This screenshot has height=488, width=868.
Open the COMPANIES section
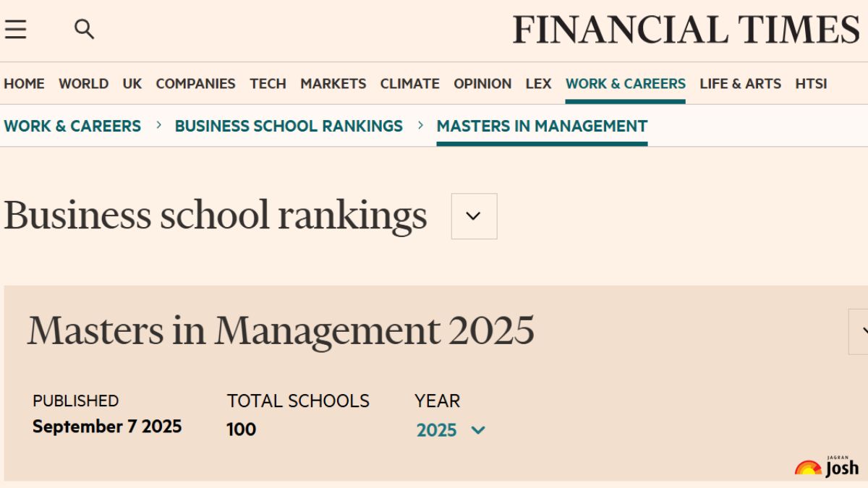195,84
